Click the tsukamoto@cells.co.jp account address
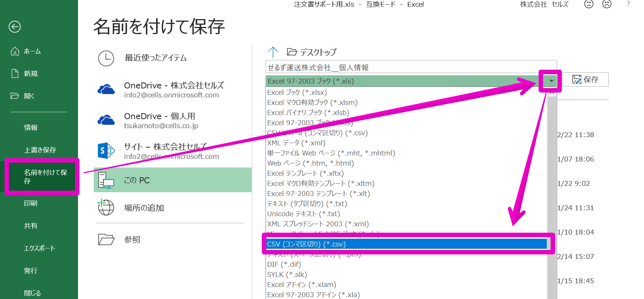Image resolution: width=644 pixels, height=299 pixels. (161, 126)
